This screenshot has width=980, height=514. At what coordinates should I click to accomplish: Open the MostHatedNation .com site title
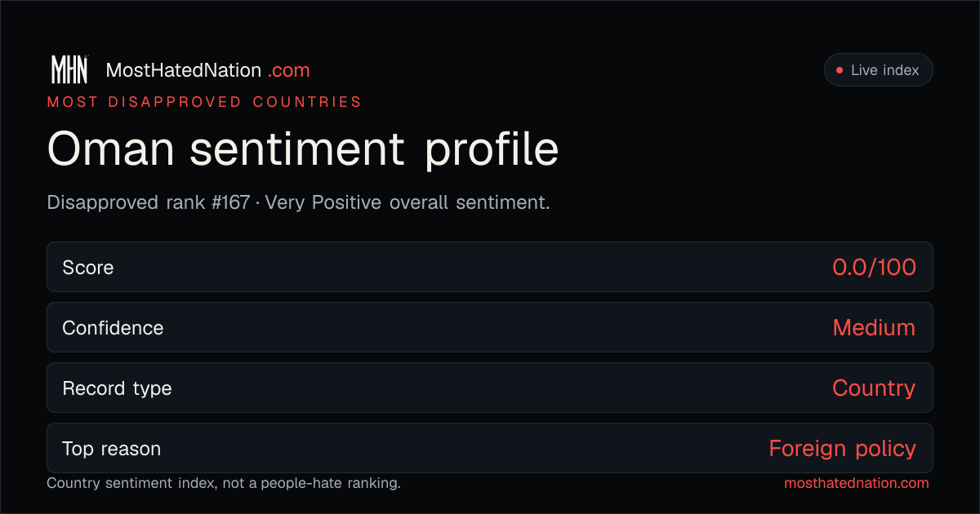tap(207, 70)
